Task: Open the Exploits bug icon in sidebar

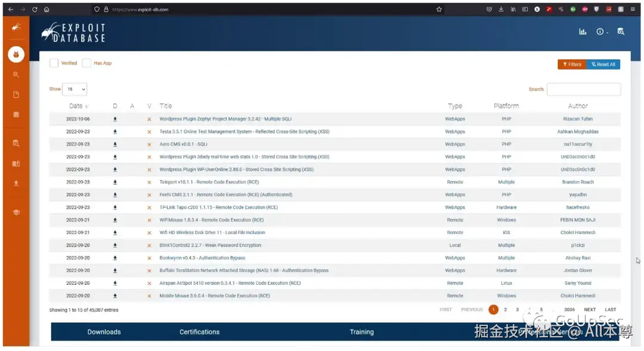Action: 16,54
